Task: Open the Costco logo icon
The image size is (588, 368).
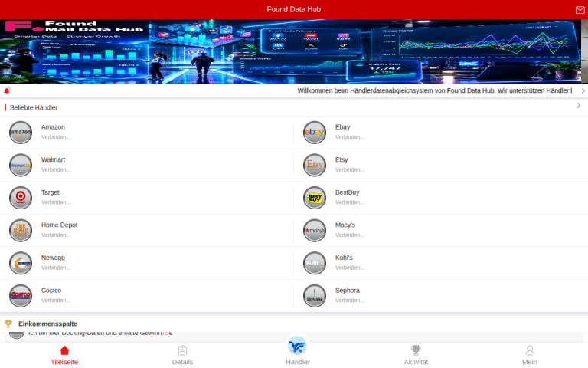Action: click(x=21, y=296)
